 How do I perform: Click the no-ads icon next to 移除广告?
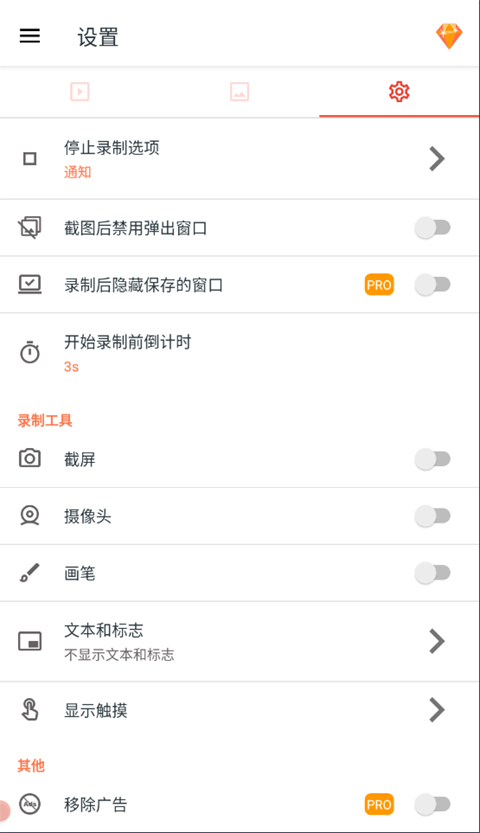(x=30, y=804)
